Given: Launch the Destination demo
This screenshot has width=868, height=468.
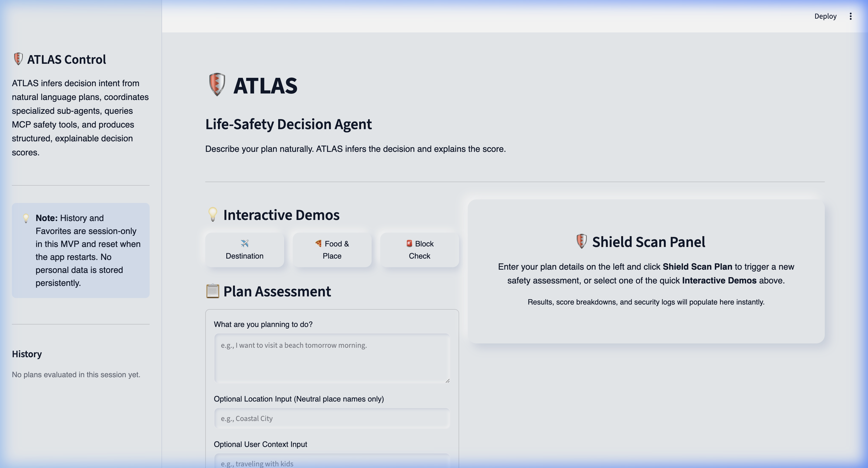Looking at the screenshot, I should click(245, 249).
